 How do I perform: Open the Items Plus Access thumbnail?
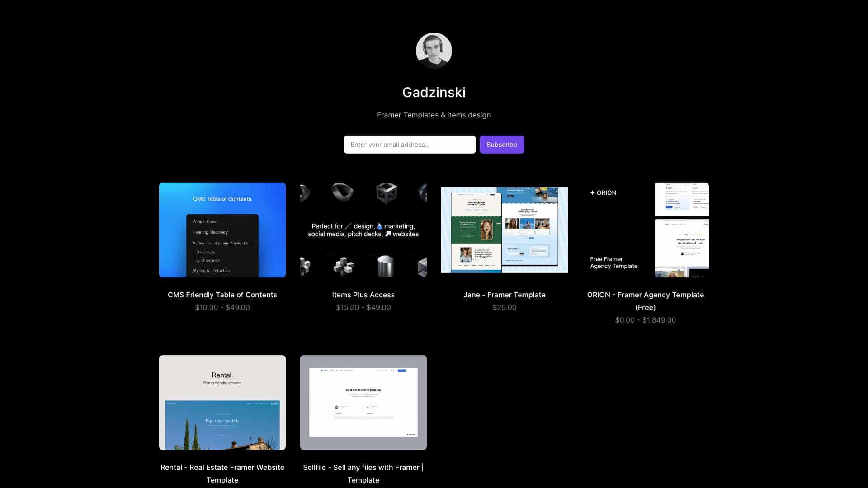pos(363,230)
